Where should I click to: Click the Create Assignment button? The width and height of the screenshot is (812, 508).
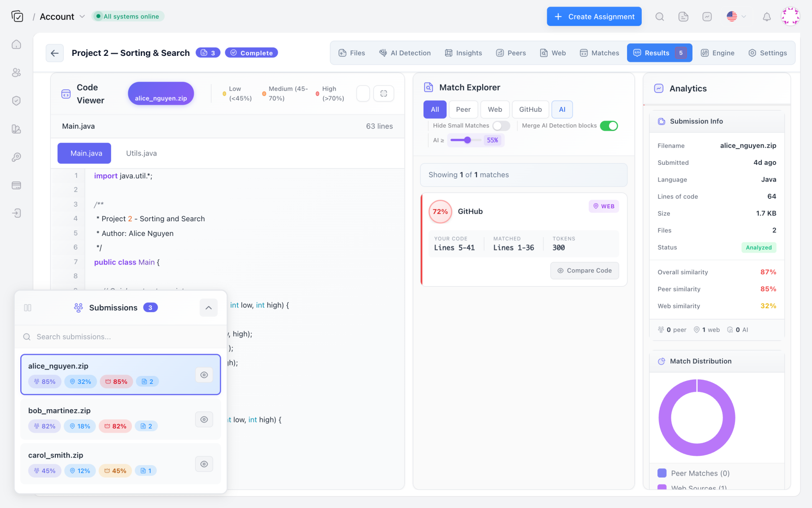coord(594,17)
